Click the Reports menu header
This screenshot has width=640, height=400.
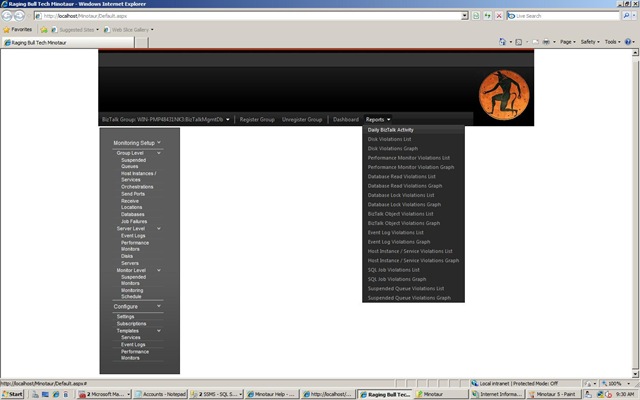[x=378, y=120]
